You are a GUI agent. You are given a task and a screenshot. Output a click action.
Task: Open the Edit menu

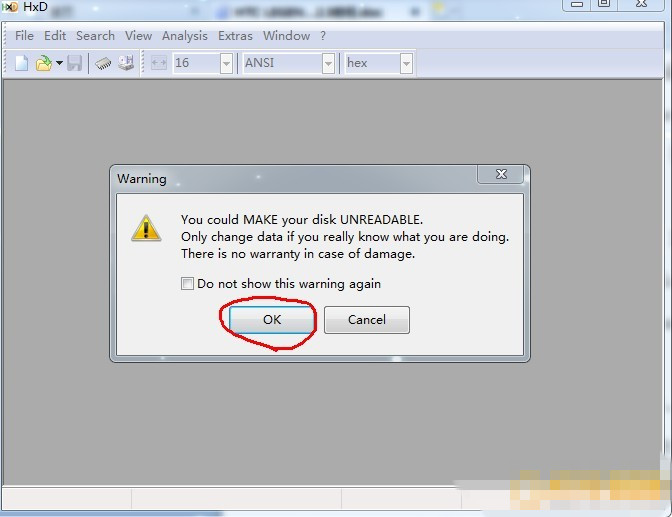click(55, 36)
